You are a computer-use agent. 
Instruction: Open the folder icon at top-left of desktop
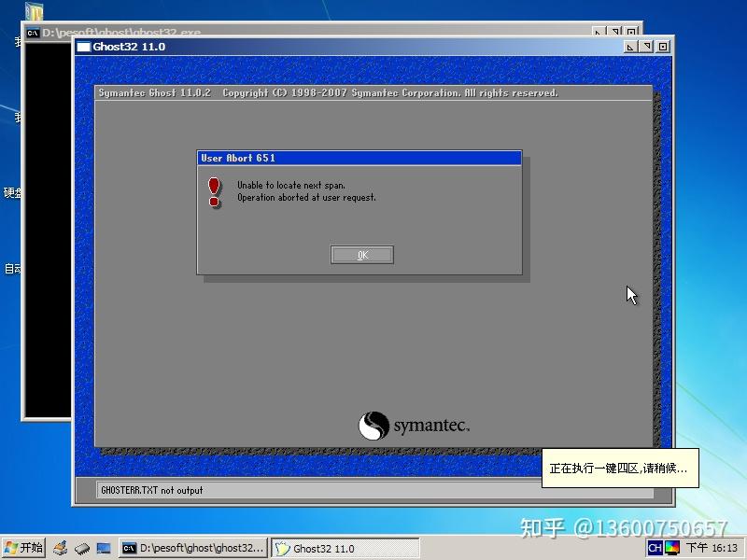[x=35, y=13]
